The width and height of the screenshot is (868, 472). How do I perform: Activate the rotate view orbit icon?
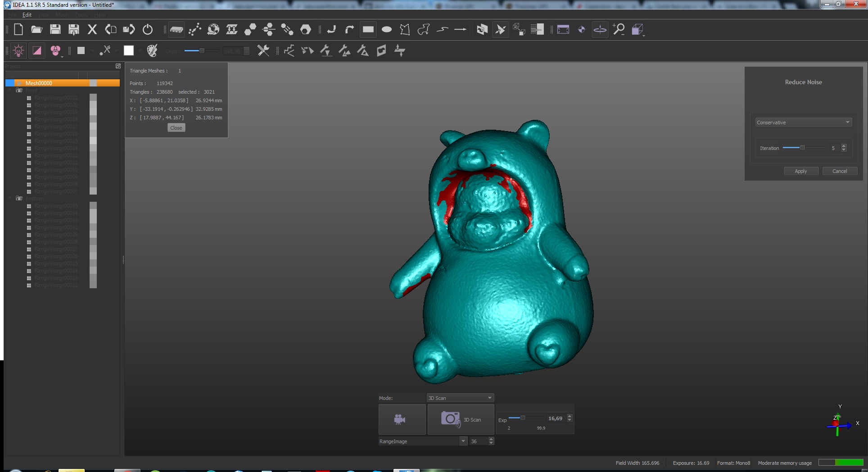pos(600,30)
